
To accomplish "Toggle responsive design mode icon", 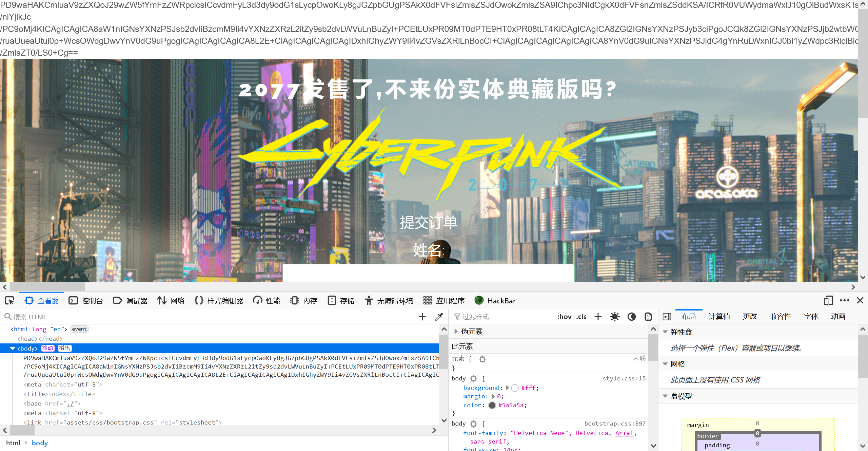I will pyautogui.click(x=828, y=301).
